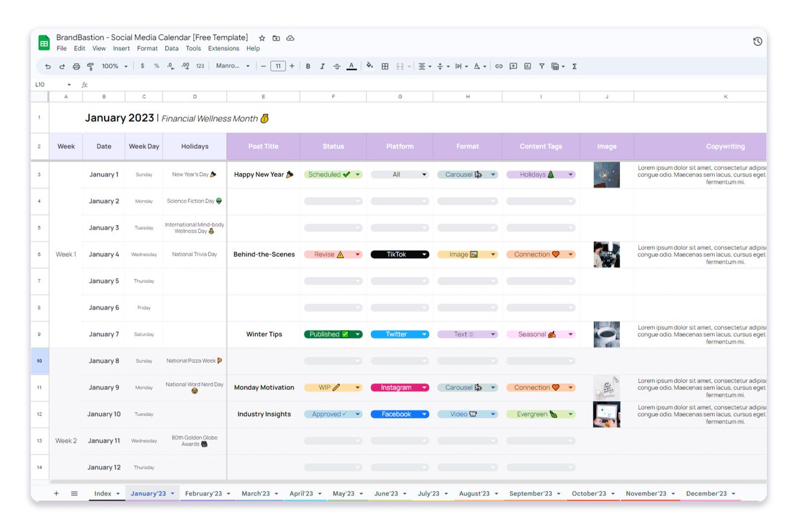Toggle bold text formatting
The height and width of the screenshot is (532, 799).
pyautogui.click(x=308, y=66)
